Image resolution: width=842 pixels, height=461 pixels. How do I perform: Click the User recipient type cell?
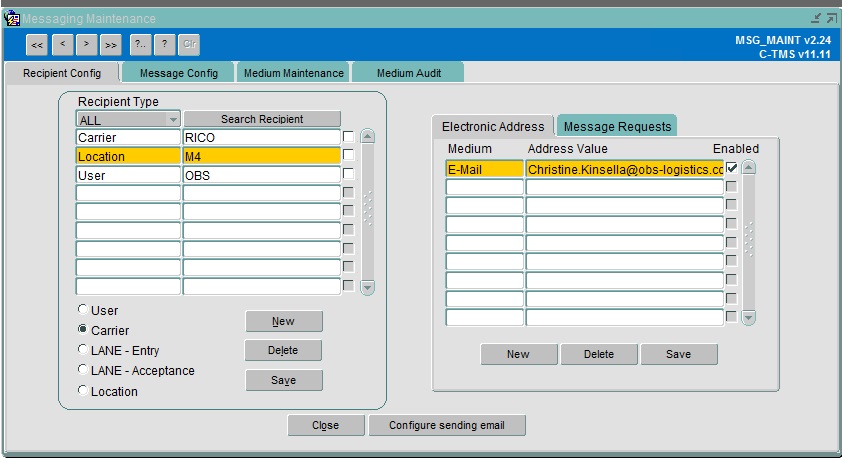128,175
